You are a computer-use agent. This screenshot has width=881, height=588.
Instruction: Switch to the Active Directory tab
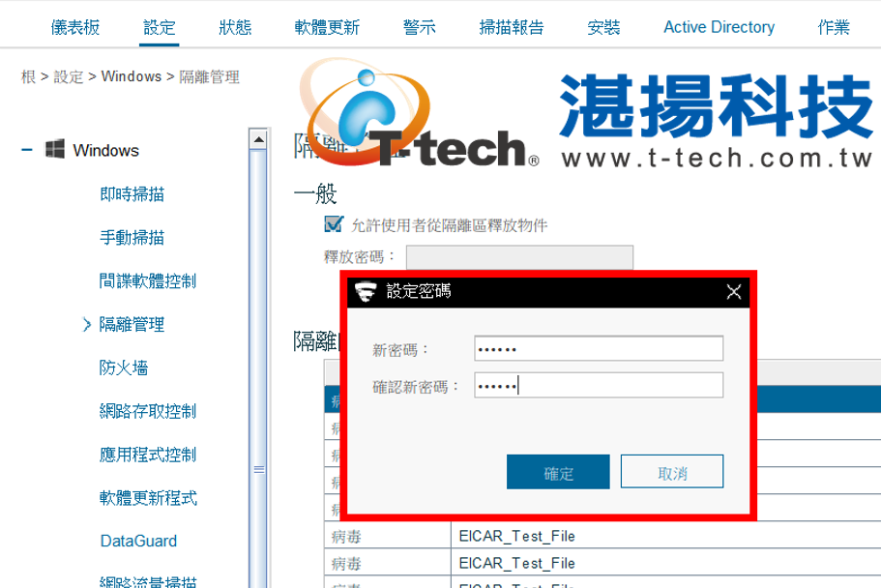pos(719,27)
